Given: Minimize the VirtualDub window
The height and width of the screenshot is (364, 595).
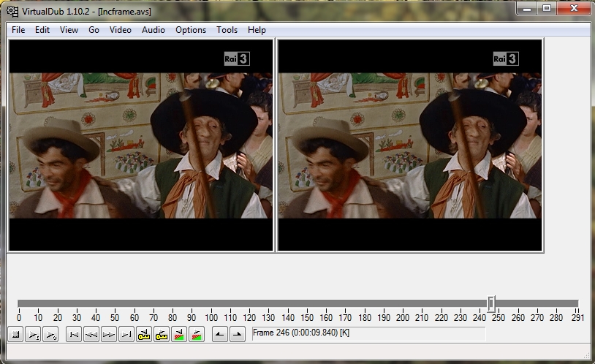Looking at the screenshot, I should point(527,8).
